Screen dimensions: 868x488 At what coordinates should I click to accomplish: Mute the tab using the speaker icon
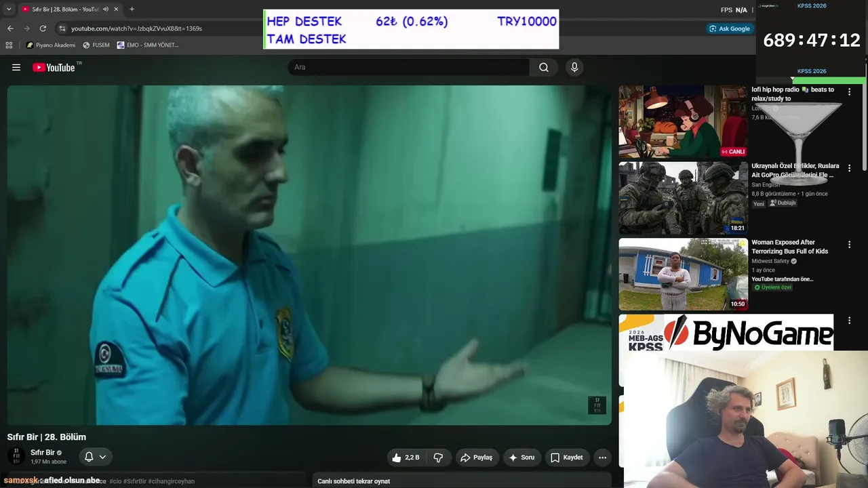coord(105,9)
